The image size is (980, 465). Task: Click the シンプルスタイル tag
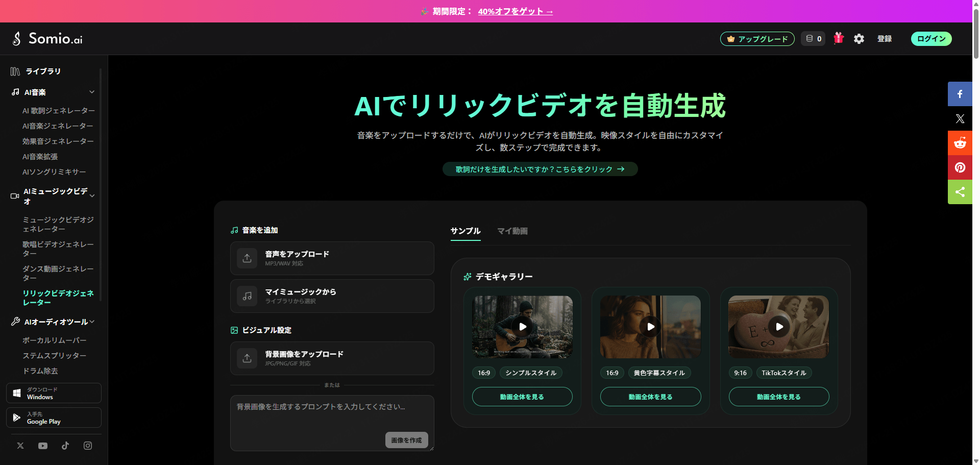click(531, 373)
